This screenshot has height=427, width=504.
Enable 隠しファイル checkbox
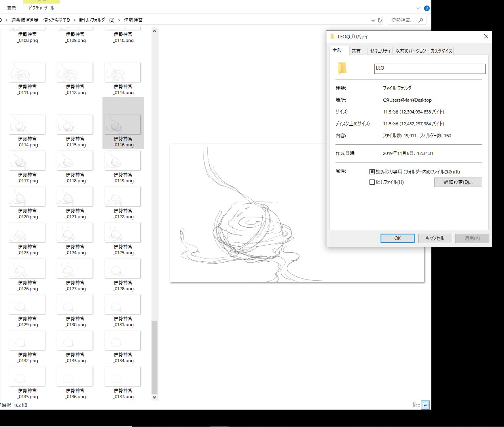point(372,182)
